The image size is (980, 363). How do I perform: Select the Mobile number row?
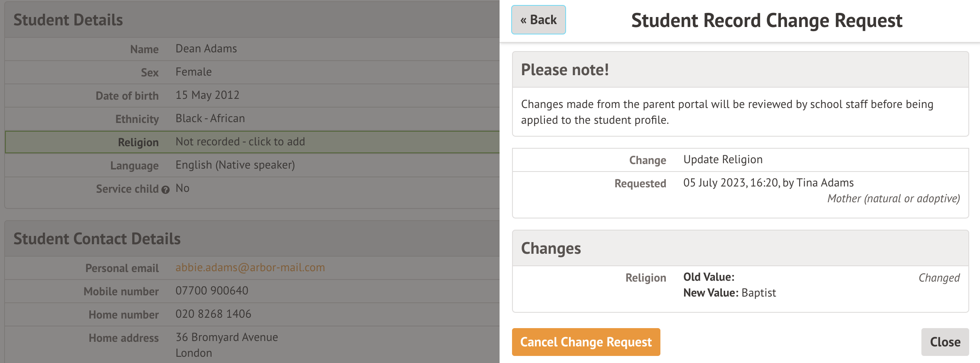[x=212, y=291]
